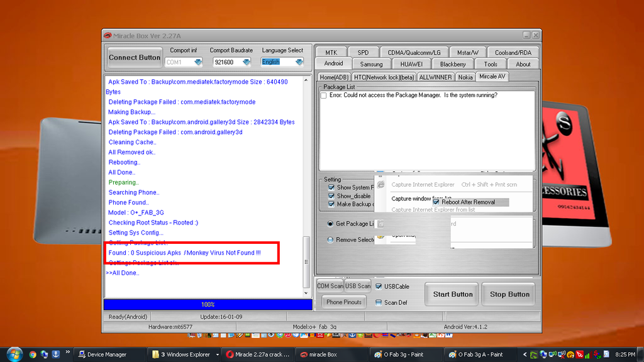Screen dimensions: 644x362
Task: Open the Samsung tab
Action: pyautogui.click(x=371, y=64)
